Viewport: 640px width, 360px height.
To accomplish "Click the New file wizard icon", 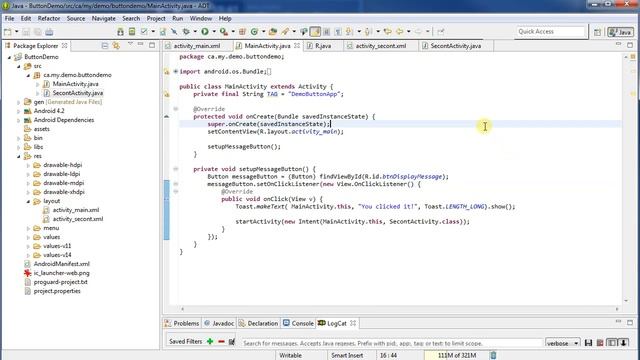I will (x=8, y=32).
